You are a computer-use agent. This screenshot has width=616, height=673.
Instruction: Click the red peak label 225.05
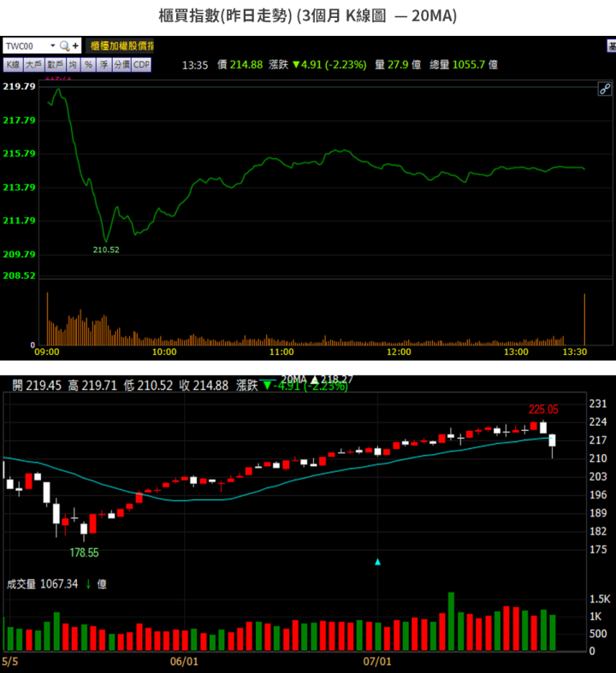(543, 410)
